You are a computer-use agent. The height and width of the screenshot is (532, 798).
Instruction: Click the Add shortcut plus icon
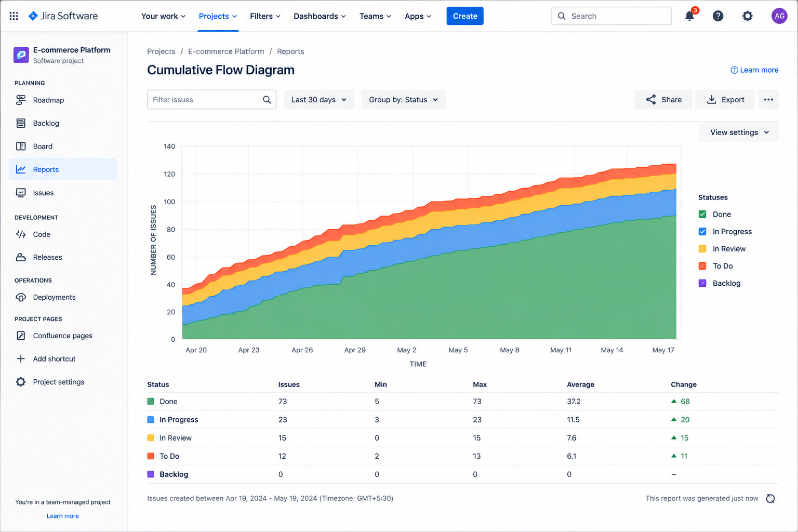tap(21, 359)
